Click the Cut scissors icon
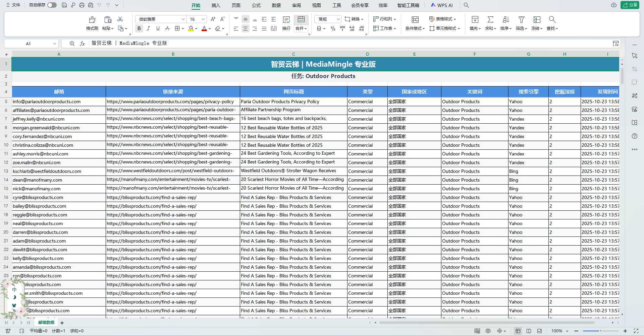 click(120, 19)
